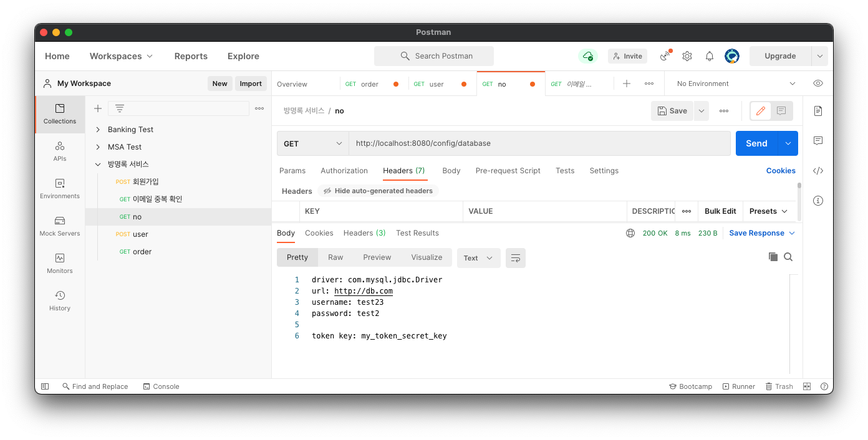The height and width of the screenshot is (440, 868).
Task: Open the user avatar menu
Action: (x=732, y=56)
